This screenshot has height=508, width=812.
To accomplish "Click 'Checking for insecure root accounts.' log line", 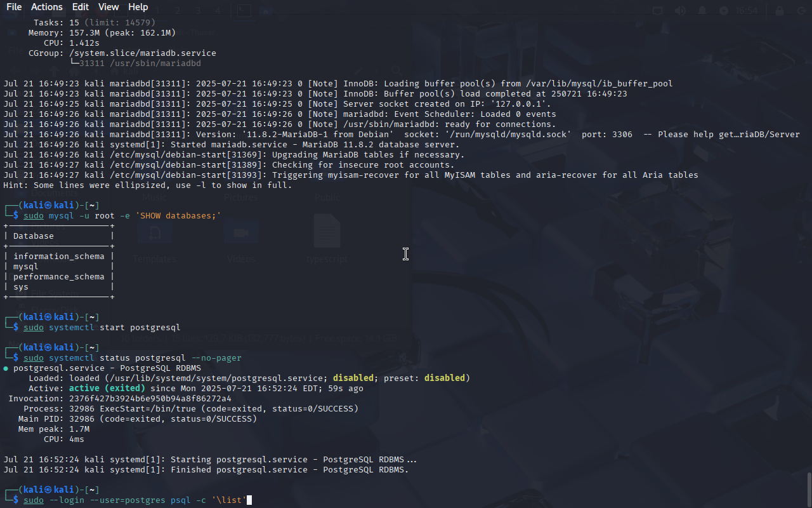I will click(x=363, y=165).
